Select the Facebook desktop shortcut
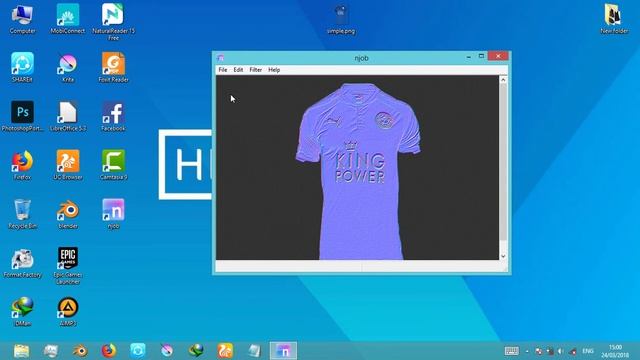 (x=113, y=116)
